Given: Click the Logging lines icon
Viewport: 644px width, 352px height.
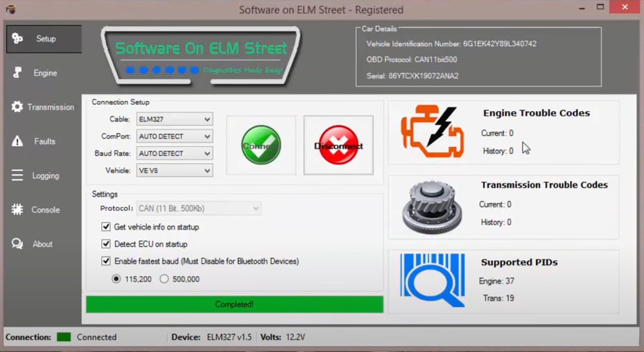Looking at the screenshot, I should click(x=17, y=175).
